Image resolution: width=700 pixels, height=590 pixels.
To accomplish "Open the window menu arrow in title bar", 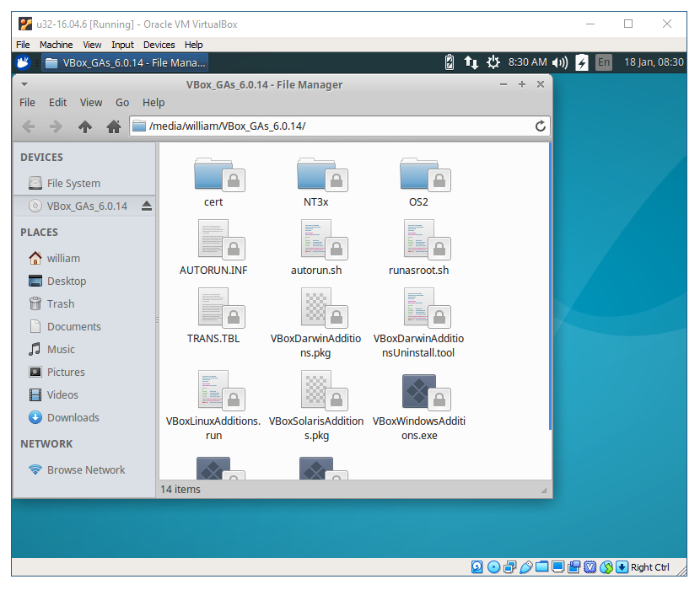I will tap(24, 84).
